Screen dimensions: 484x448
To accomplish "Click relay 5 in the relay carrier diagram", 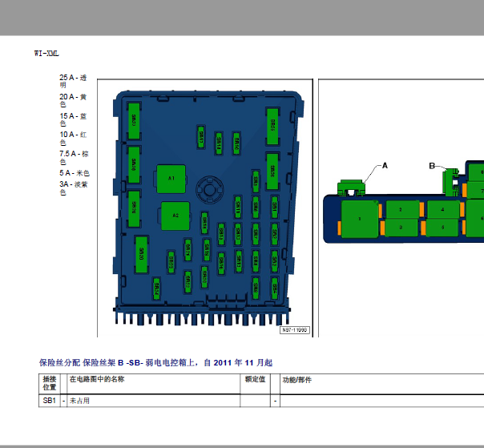I will point(442,228).
